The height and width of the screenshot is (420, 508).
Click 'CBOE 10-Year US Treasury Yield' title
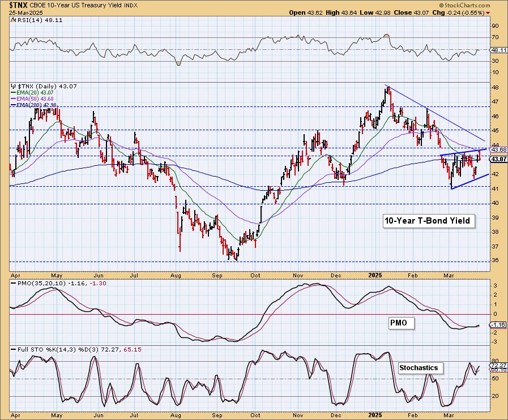coord(76,6)
